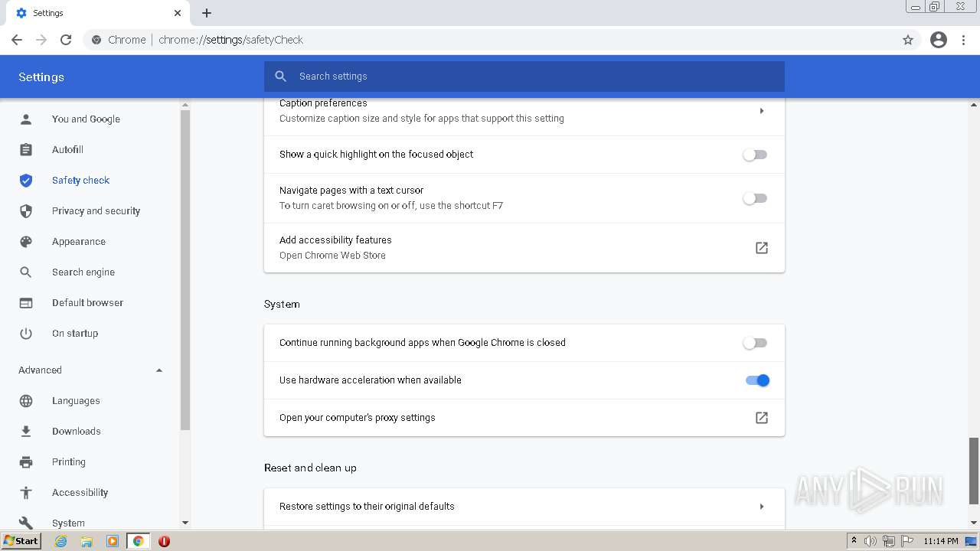The height and width of the screenshot is (551, 980).
Task: Click the You and Google person icon
Action: coord(26,119)
